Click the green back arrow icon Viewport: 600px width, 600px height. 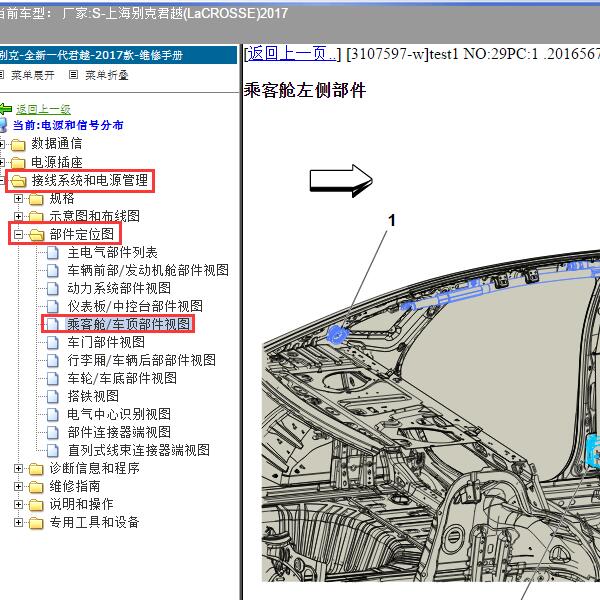click(6, 109)
